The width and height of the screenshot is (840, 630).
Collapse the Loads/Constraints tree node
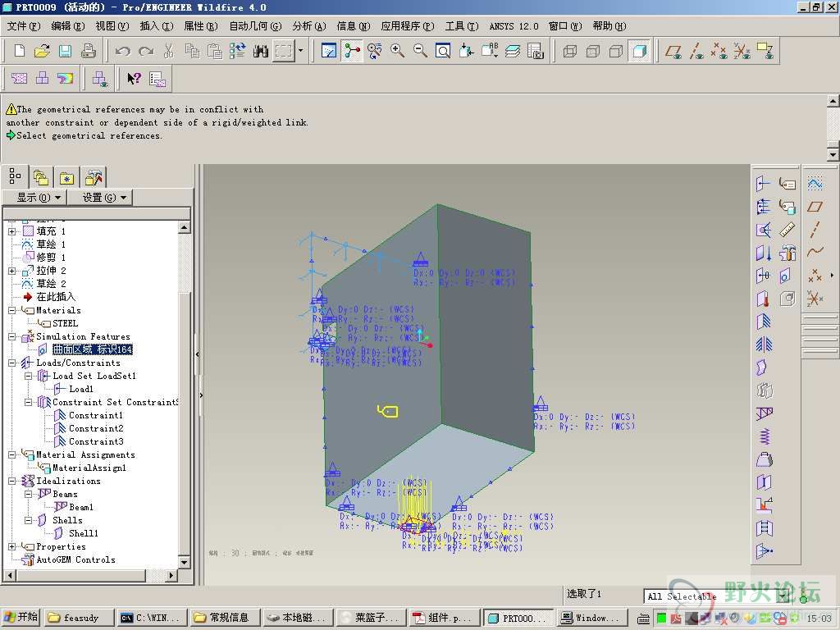(x=12, y=363)
